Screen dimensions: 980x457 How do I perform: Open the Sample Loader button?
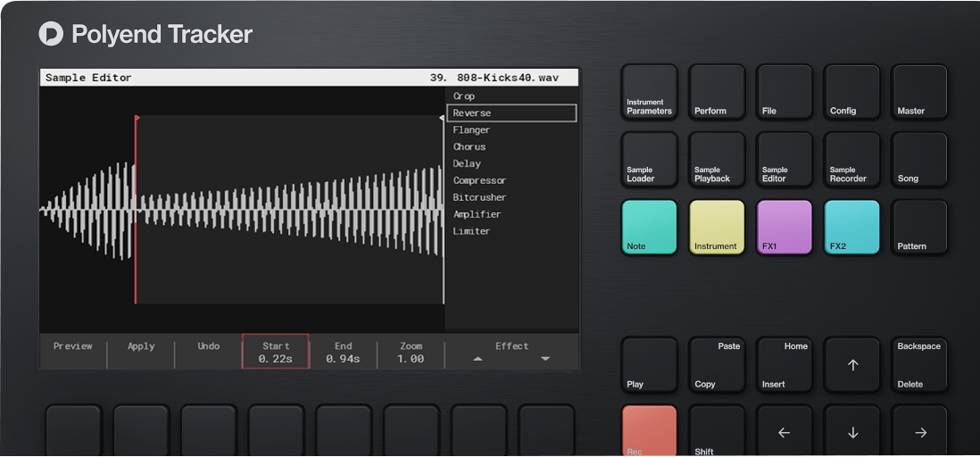coord(650,160)
